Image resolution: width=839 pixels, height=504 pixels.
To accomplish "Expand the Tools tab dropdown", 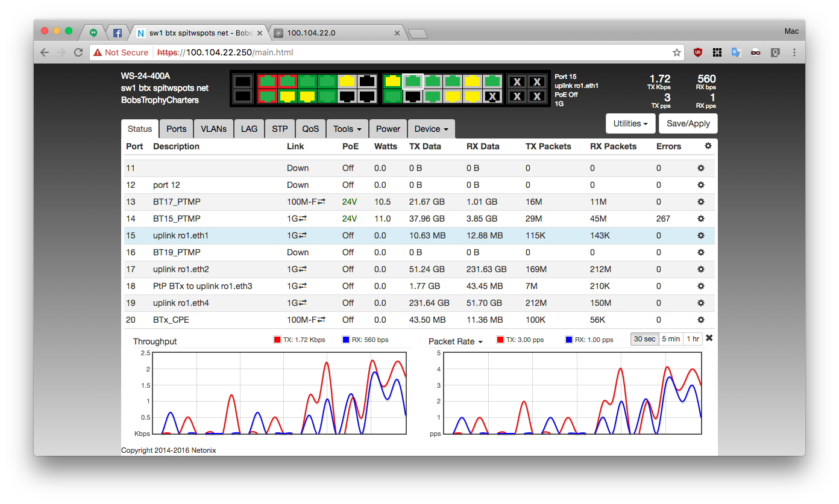I will (347, 129).
